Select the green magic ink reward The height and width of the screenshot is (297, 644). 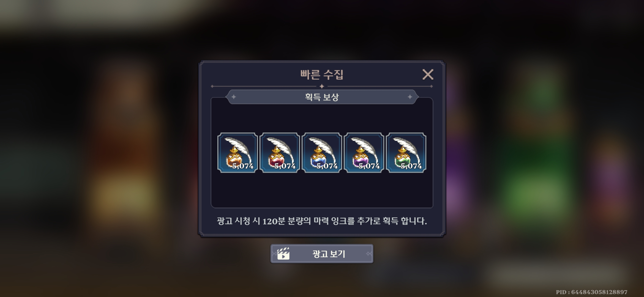[x=406, y=153]
